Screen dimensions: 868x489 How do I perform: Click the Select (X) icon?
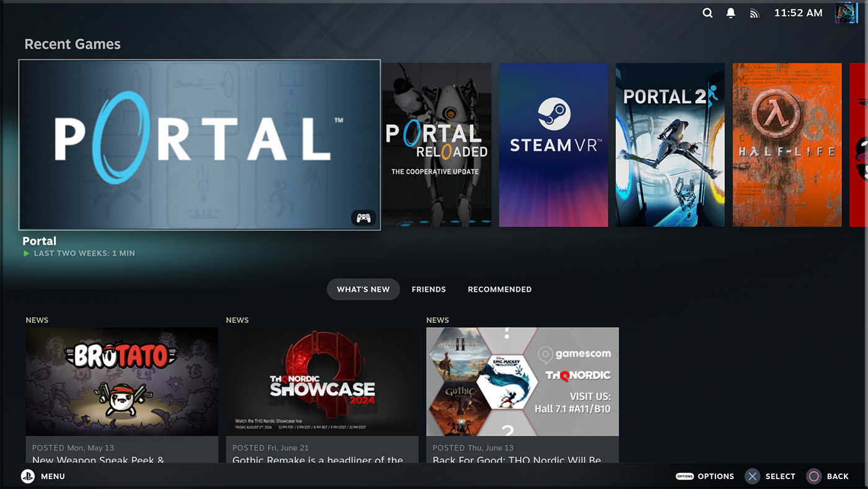[752, 476]
